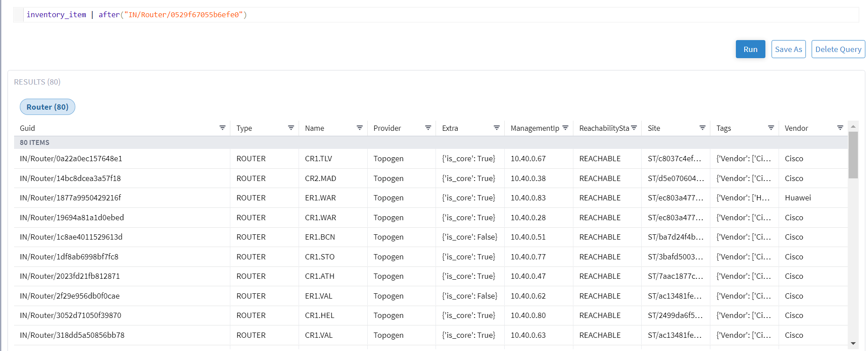Click management IP 10.40.0.47
868x351 pixels.
[x=528, y=276]
